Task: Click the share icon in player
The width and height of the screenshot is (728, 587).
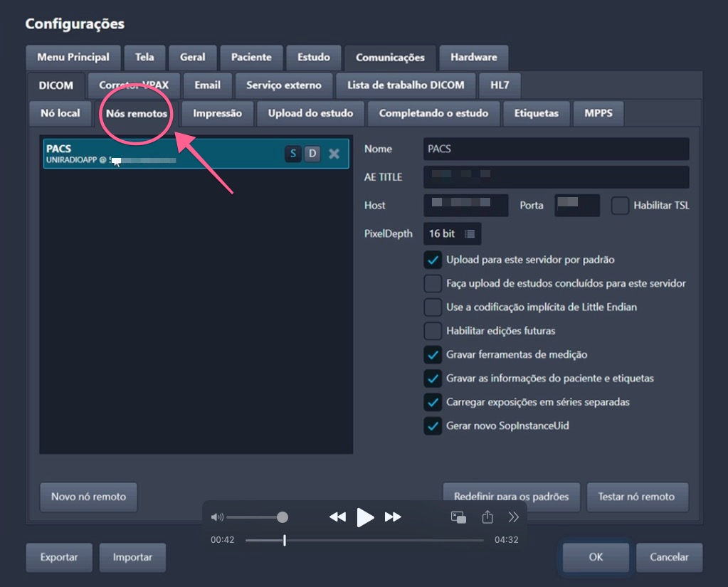Action: 487,517
